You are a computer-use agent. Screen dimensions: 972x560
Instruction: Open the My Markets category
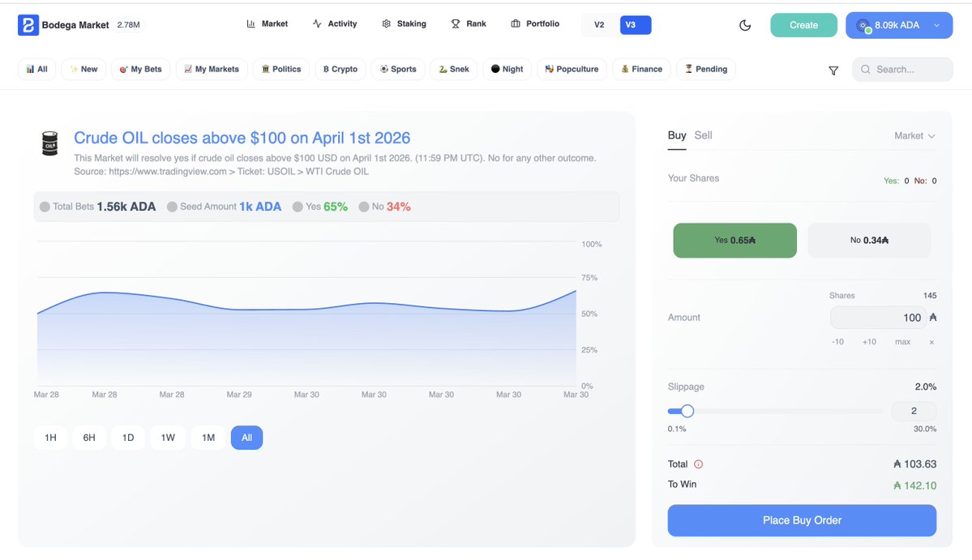point(212,70)
